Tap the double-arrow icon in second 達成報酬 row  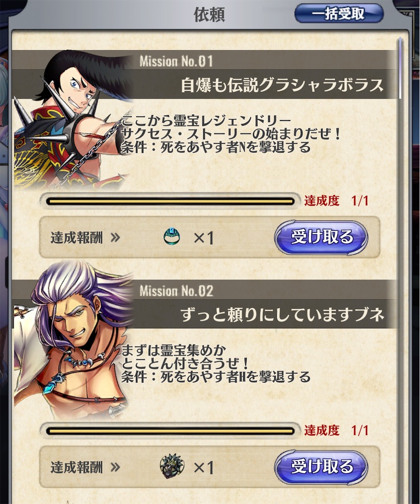point(115,467)
